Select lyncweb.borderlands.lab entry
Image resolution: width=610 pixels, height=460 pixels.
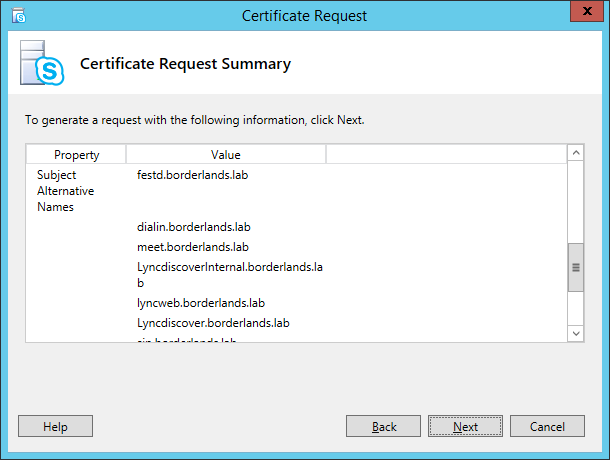click(x=201, y=303)
